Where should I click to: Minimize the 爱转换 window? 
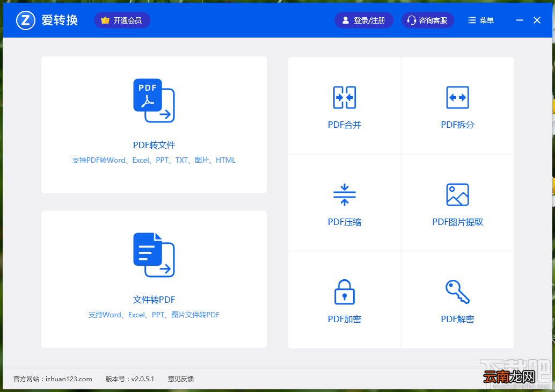[x=520, y=20]
